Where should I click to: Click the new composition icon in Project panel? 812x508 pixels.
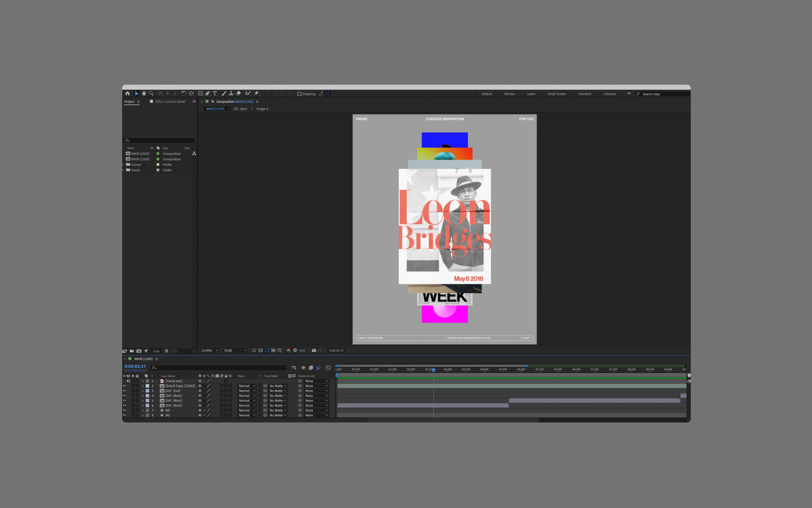[x=139, y=351]
